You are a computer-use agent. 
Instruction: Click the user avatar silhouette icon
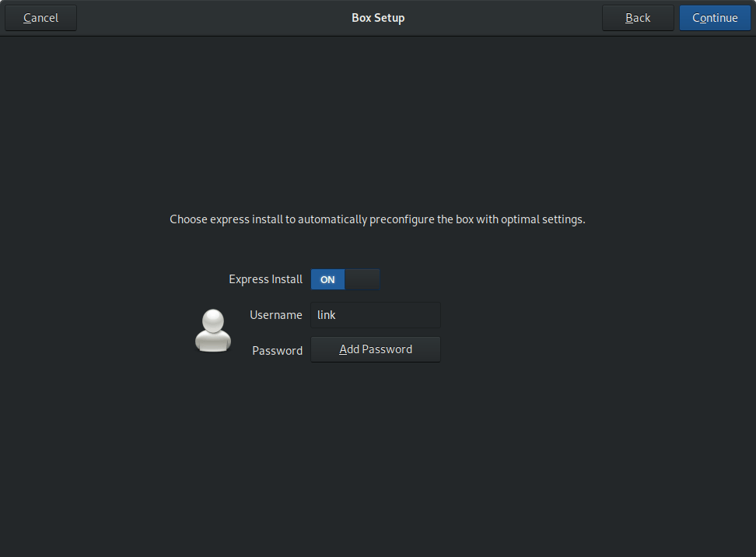point(212,331)
